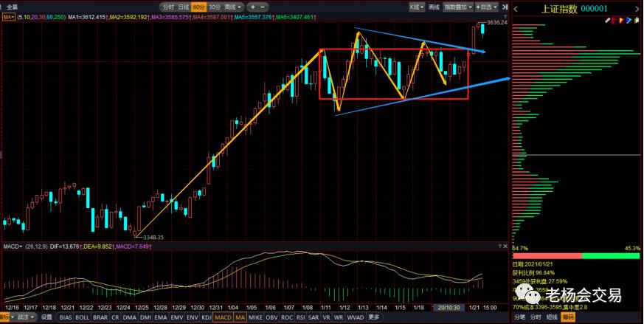Click the 上证指数 000001 title
The height and width of the screenshot is (324, 644).
574,9
